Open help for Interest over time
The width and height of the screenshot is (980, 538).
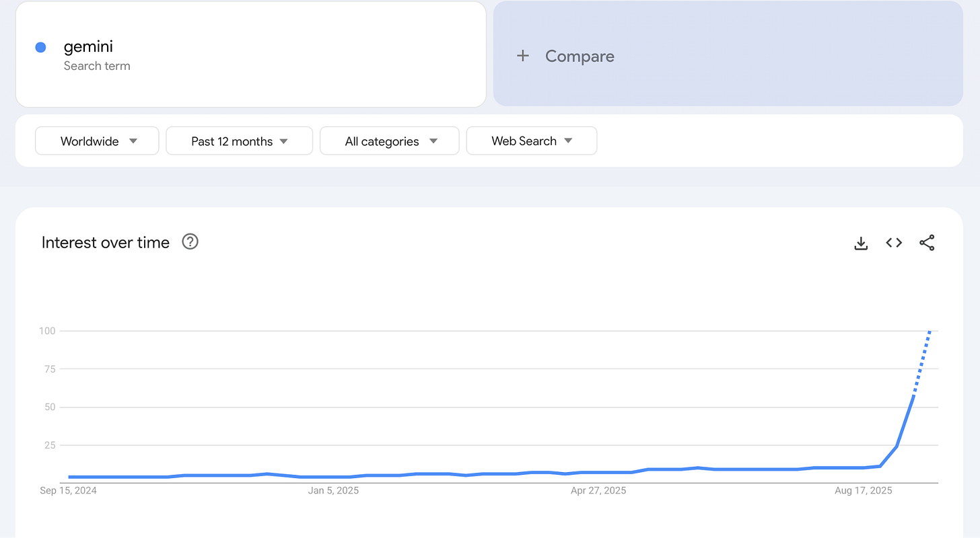(190, 242)
